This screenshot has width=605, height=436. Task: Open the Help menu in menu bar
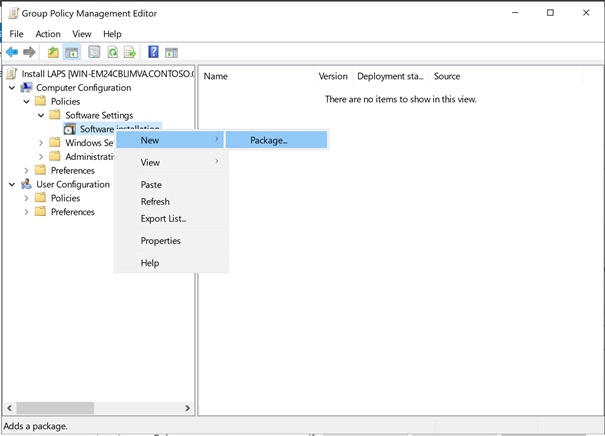point(112,34)
